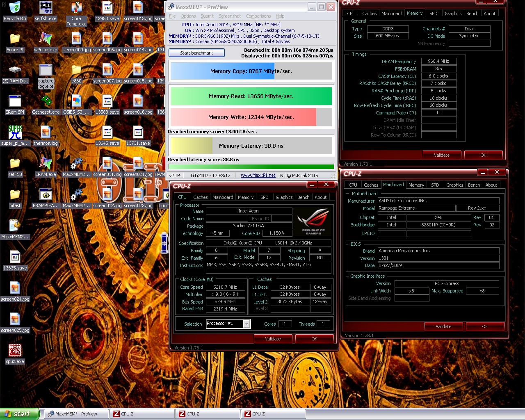Click OK in CPU-Z processor window
This screenshot has height=420, width=525.
click(314, 339)
